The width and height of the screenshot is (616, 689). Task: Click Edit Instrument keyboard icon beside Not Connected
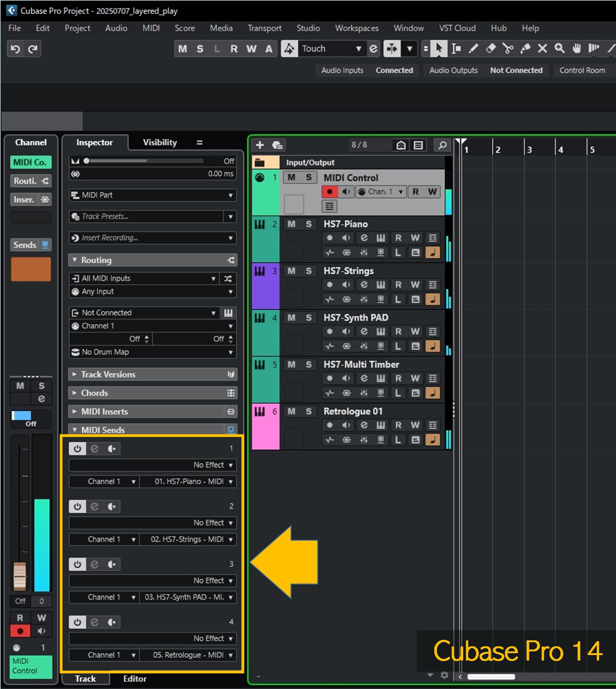(x=228, y=313)
